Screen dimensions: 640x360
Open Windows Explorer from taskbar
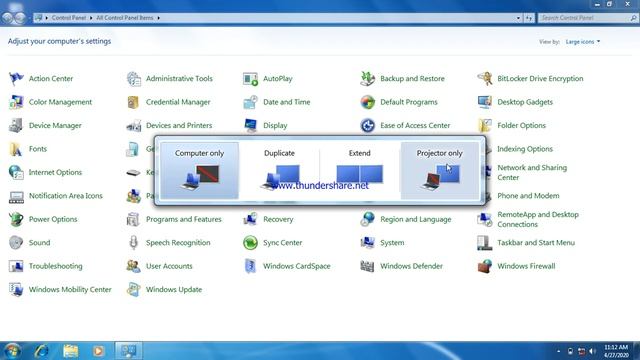pos(70,351)
